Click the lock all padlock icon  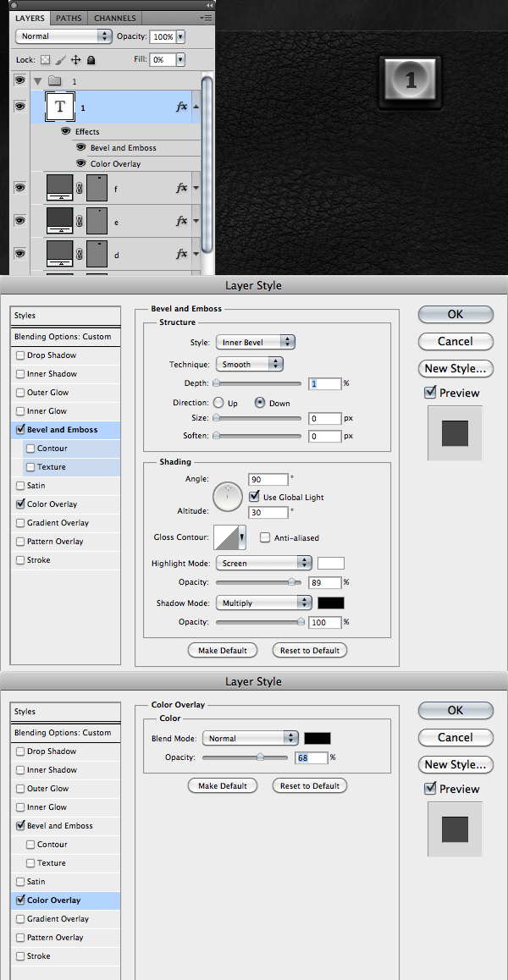(x=91, y=60)
